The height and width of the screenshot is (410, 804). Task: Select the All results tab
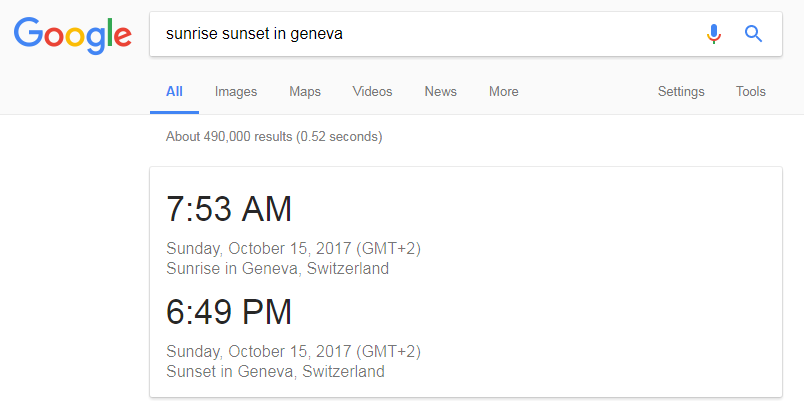(174, 92)
